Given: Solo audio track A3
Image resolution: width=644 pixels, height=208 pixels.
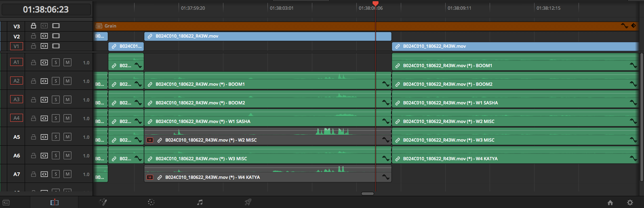Looking at the screenshot, I should tap(56, 100).
